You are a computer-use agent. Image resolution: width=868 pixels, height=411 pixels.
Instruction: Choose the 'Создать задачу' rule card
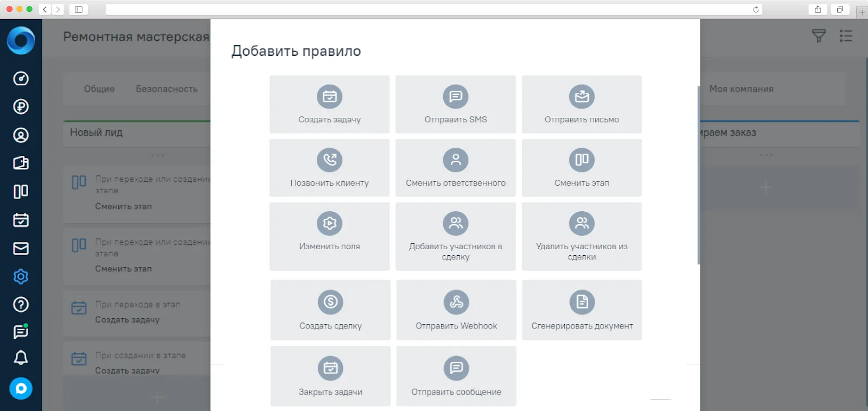[329, 104]
